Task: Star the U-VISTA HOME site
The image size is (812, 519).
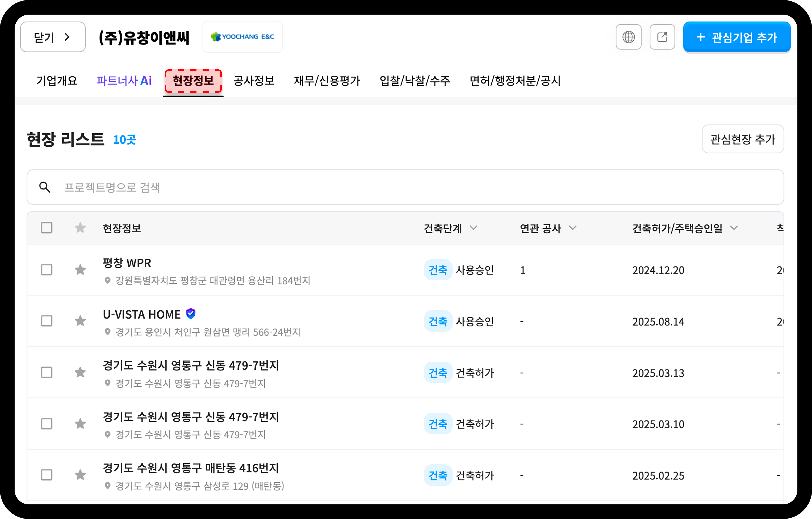Action: coord(80,321)
